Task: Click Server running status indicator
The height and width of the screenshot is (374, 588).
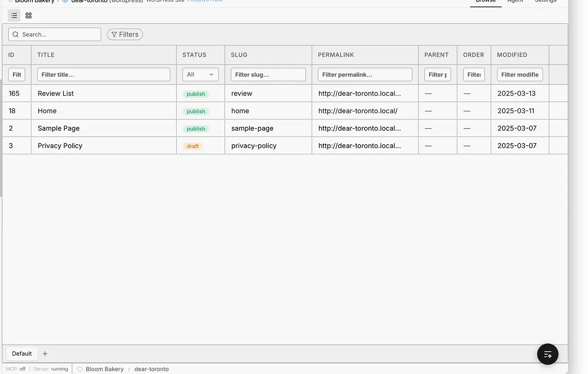Action: (51, 369)
